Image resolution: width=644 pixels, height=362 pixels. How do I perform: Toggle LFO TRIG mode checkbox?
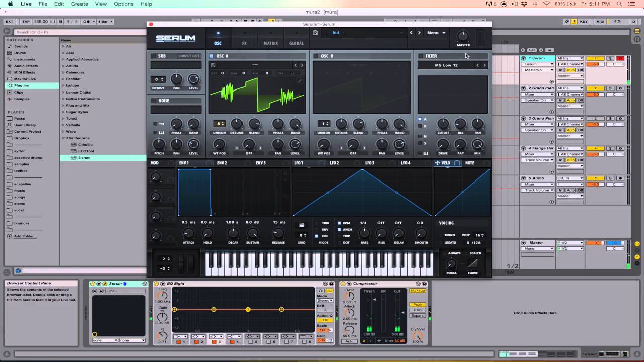click(x=316, y=223)
